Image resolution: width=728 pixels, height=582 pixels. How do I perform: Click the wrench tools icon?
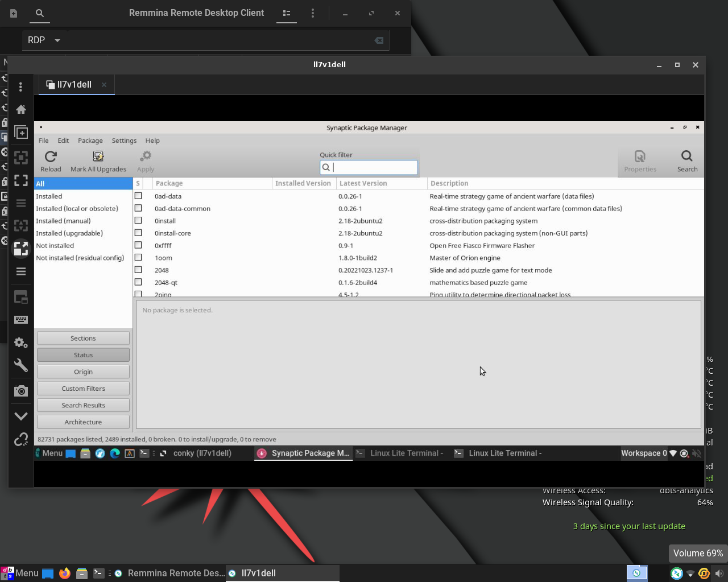(21, 365)
